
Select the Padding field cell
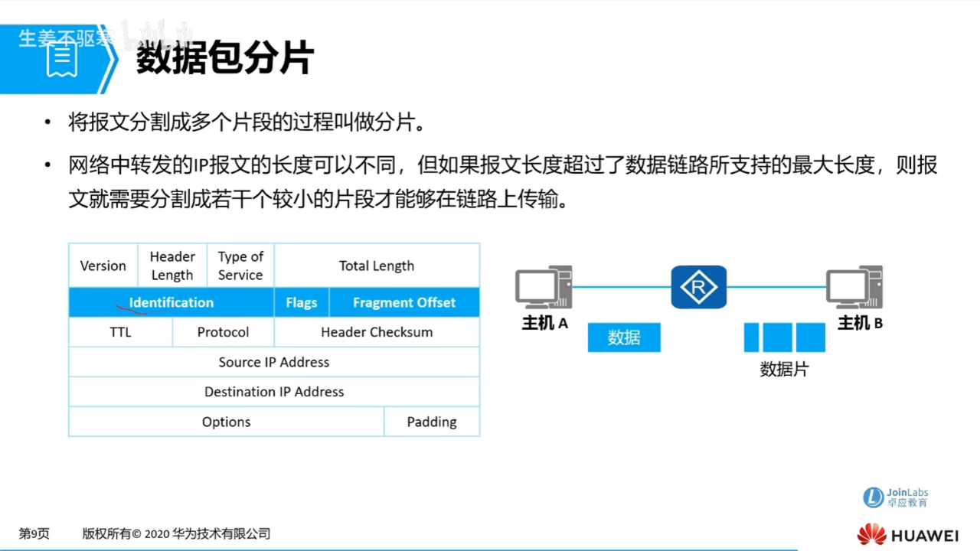coord(432,422)
